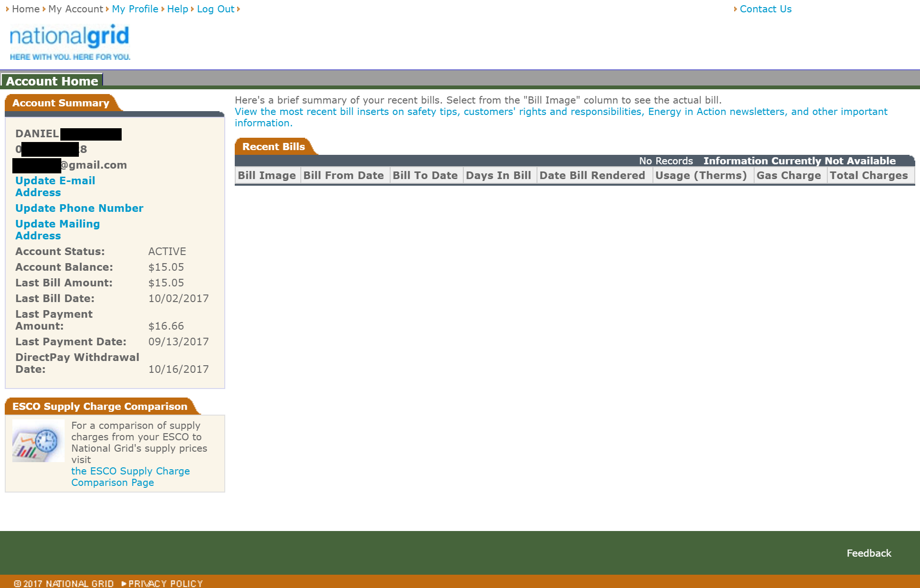This screenshot has height=588, width=920.
Task: Click the Days In Bill column header
Action: 498,175
